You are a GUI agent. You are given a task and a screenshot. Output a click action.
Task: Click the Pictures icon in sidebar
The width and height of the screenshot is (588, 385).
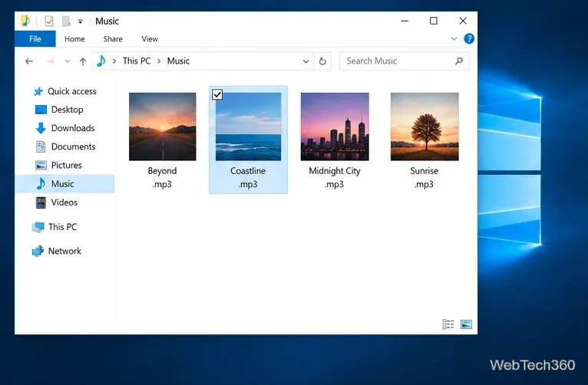[41, 165]
